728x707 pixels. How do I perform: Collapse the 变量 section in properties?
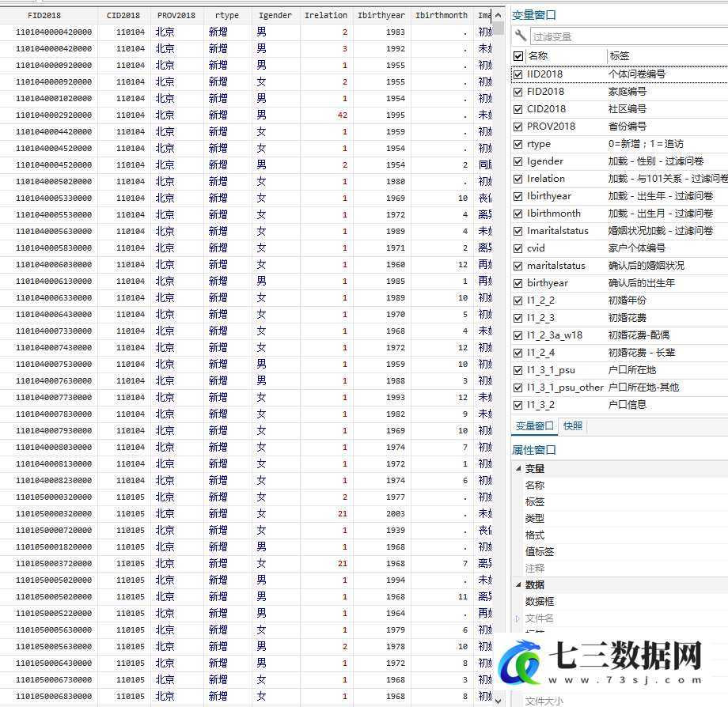[x=518, y=468]
